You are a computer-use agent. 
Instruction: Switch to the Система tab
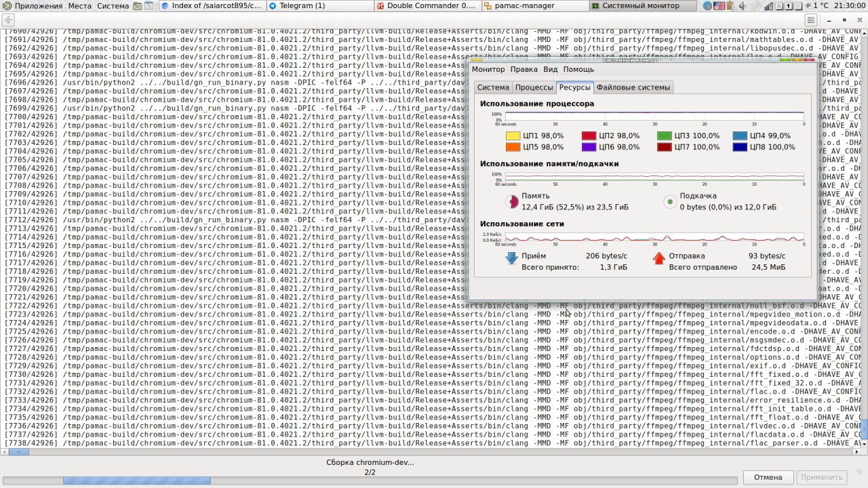point(492,87)
